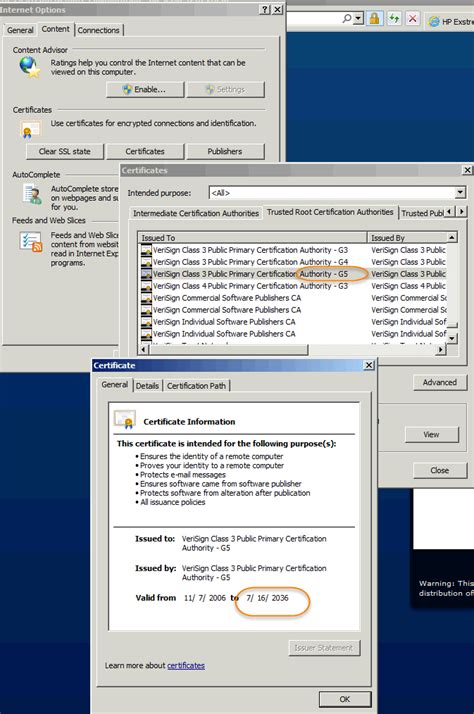Click certificate icon of the G3 Class 3 row
474x714 pixels.
click(146, 250)
